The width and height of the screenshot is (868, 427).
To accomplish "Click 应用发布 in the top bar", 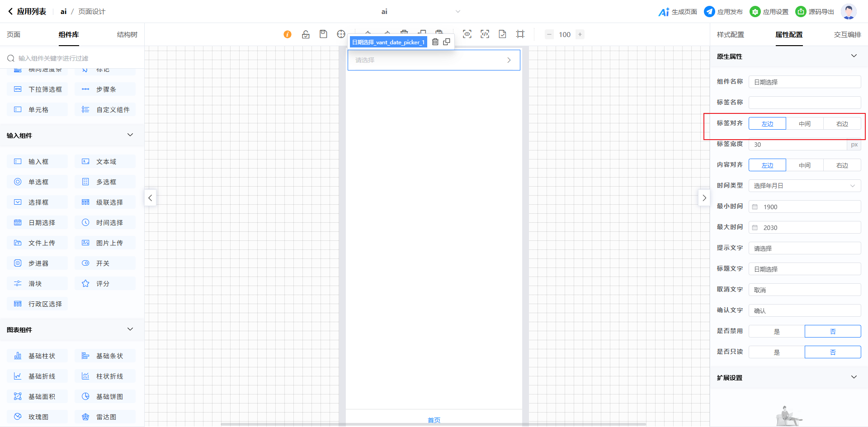I will (x=723, y=12).
